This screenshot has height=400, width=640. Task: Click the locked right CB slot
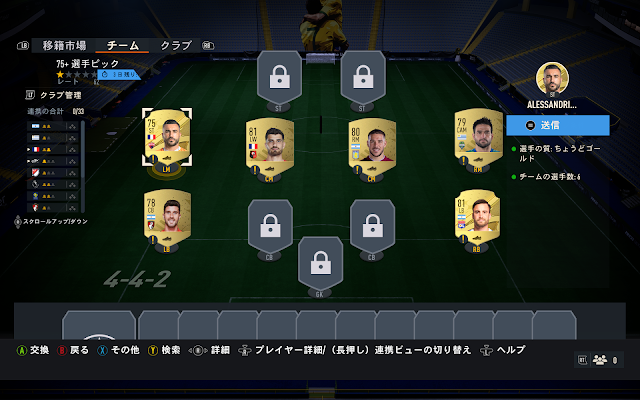(x=372, y=227)
